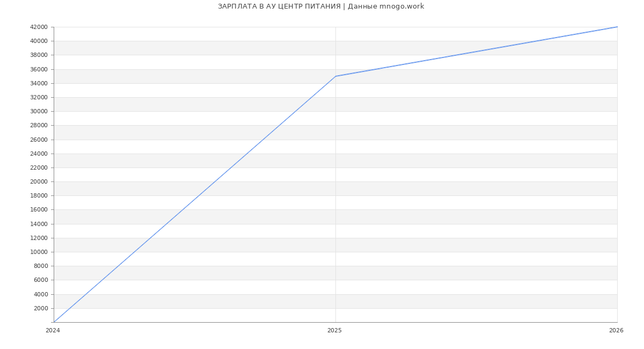Click the 28000 y-axis label

(x=39, y=125)
